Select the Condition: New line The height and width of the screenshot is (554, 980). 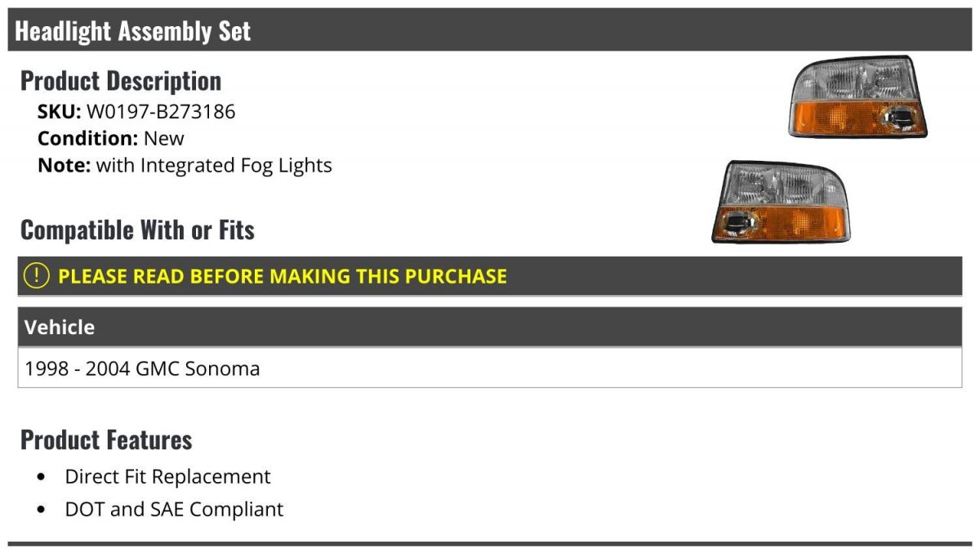point(111,138)
